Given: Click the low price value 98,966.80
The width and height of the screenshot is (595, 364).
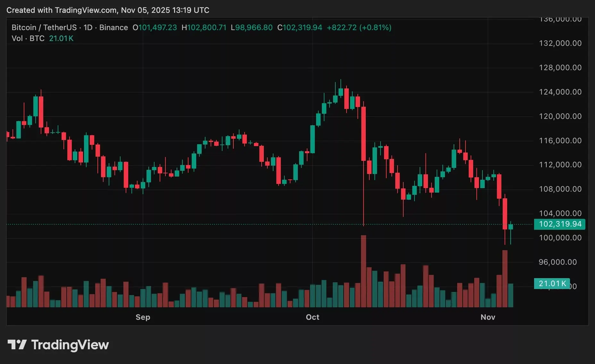Looking at the screenshot, I should coord(254,28).
